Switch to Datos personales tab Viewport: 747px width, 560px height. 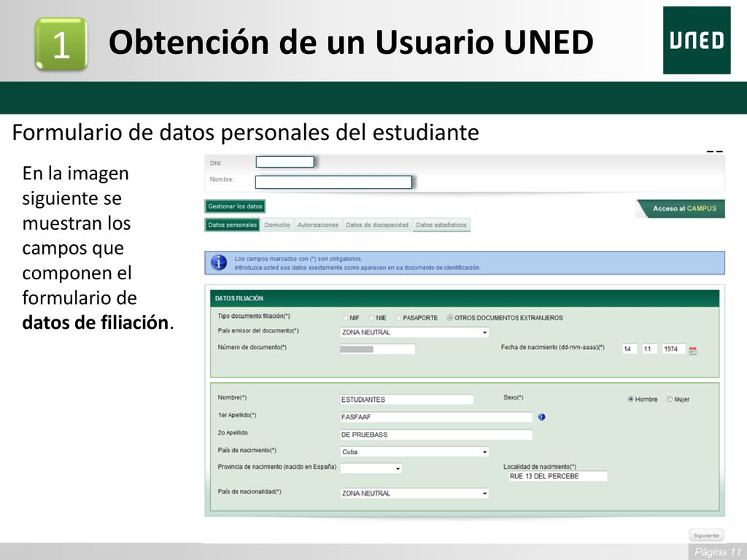click(x=233, y=225)
